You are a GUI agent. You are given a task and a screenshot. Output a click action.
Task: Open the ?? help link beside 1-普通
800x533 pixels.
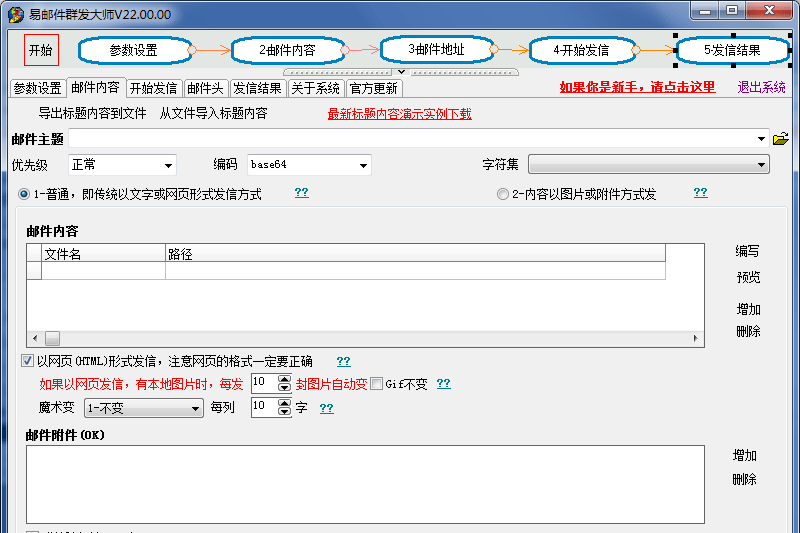coord(302,193)
